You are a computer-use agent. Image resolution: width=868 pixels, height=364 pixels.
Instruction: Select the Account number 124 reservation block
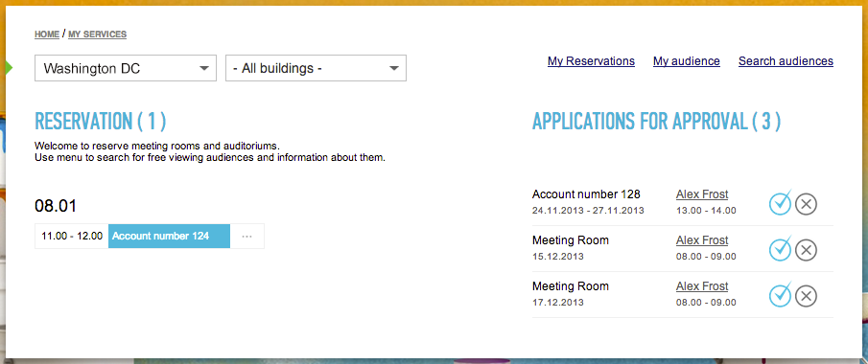169,237
